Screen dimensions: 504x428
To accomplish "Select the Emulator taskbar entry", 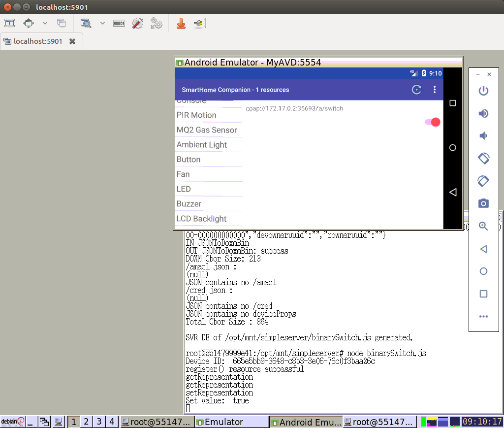I will coord(231,422).
